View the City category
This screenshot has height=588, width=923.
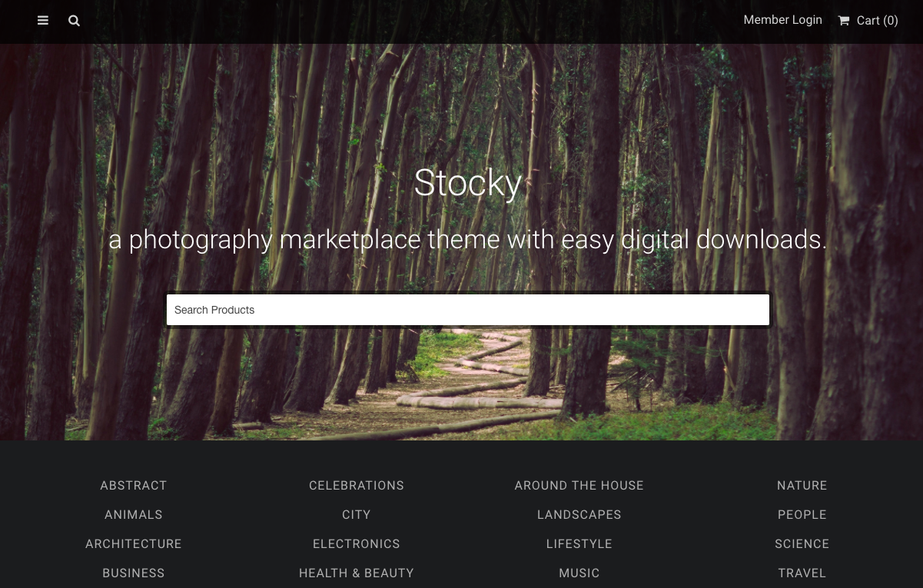coord(357,515)
